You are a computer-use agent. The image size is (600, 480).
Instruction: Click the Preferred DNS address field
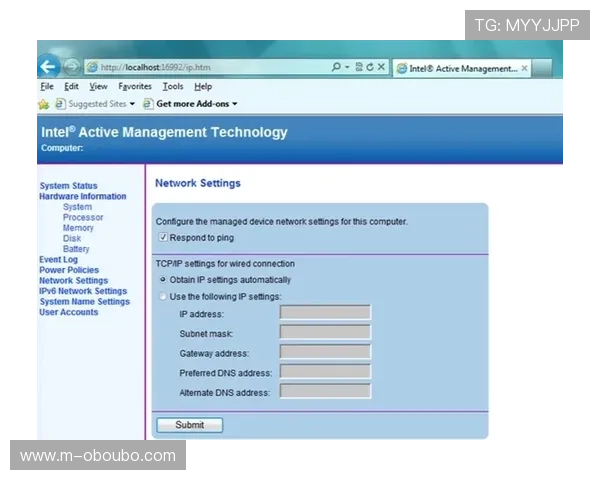[x=325, y=371]
